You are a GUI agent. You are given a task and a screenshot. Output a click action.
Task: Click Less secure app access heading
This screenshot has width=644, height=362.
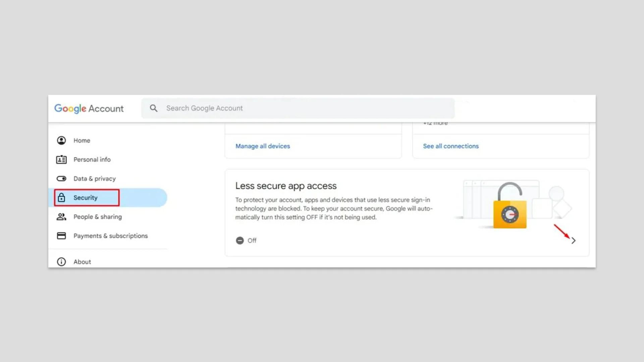pyautogui.click(x=286, y=186)
